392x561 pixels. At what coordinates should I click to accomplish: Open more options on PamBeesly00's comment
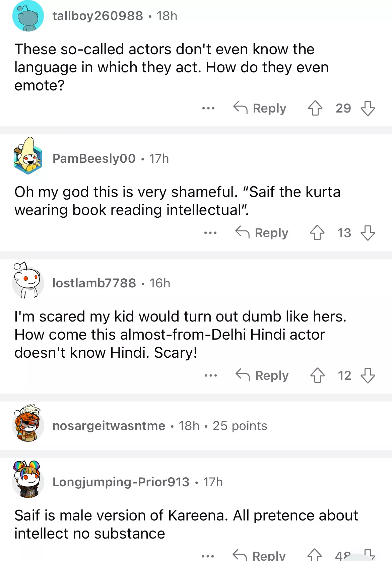pyautogui.click(x=210, y=233)
